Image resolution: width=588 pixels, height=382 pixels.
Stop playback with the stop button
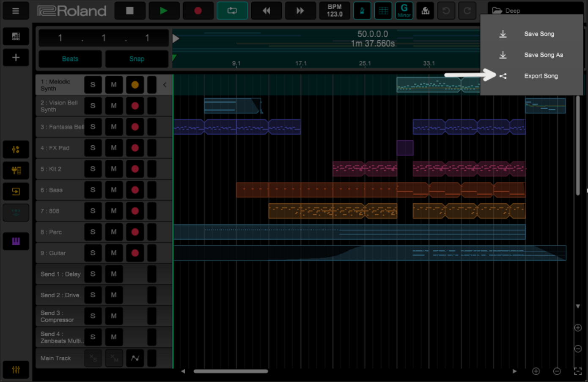pyautogui.click(x=130, y=11)
